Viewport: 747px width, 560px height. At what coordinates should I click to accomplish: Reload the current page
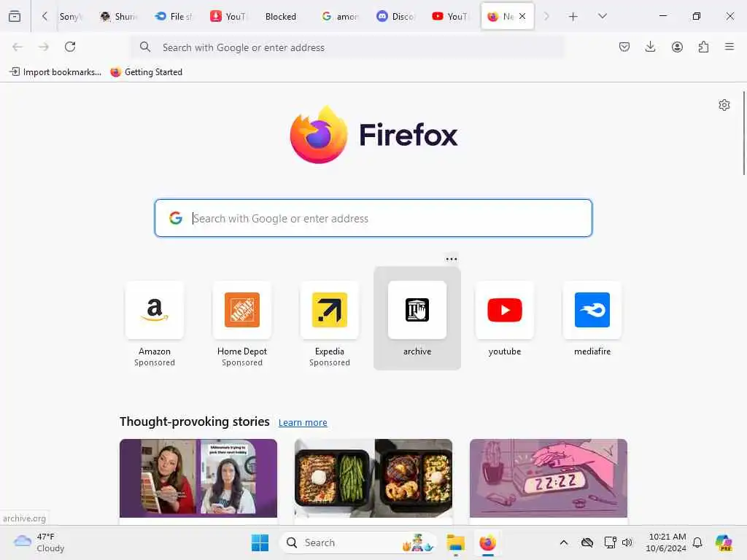coord(70,47)
